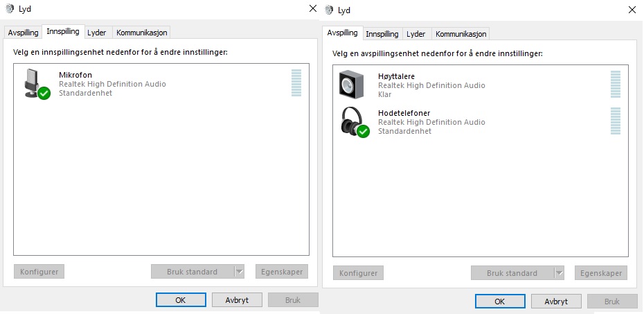This screenshot has width=644, height=314.
Task: Click the Lyd title icon in left window
Action: click(10, 8)
